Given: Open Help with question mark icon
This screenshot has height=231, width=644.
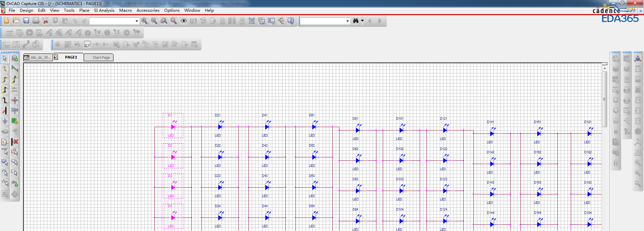Looking at the screenshot, I should coord(291,21).
